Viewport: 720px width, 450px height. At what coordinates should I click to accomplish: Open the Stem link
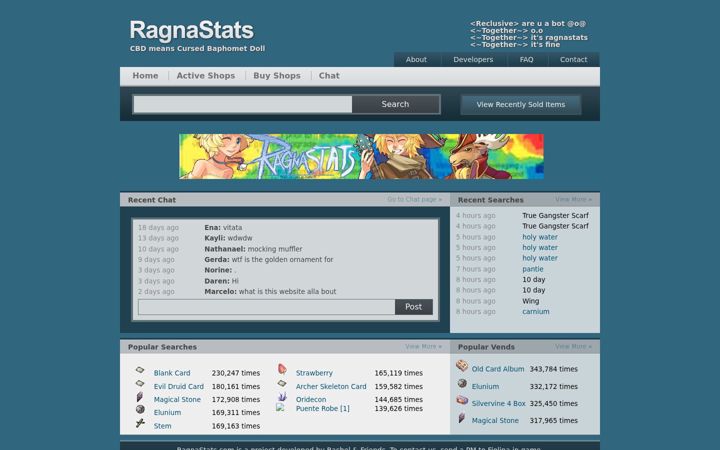(x=163, y=426)
